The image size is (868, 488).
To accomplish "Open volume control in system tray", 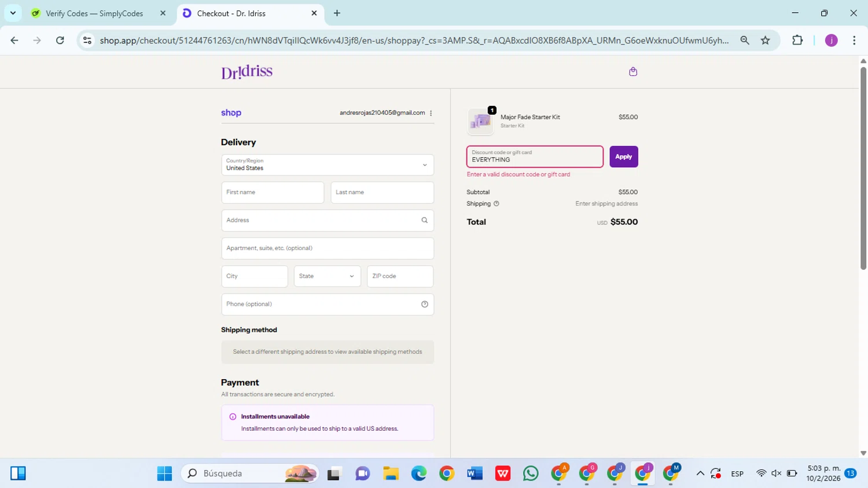I will [777, 474].
